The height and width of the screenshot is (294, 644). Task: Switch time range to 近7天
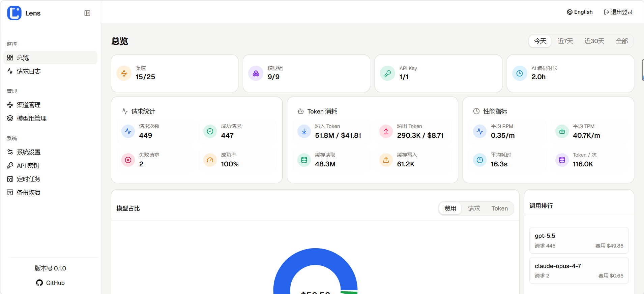click(565, 41)
